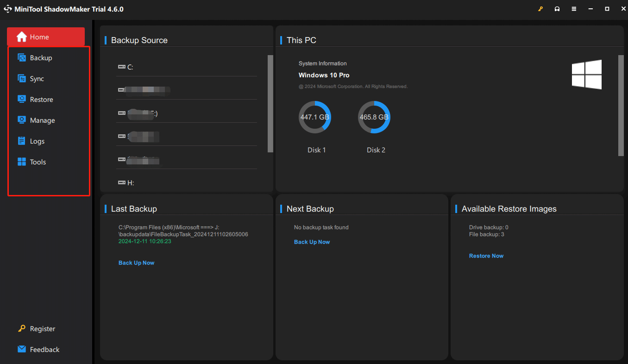The width and height of the screenshot is (628, 364).
Task: Open Feedback from the sidebar
Action: (x=44, y=350)
